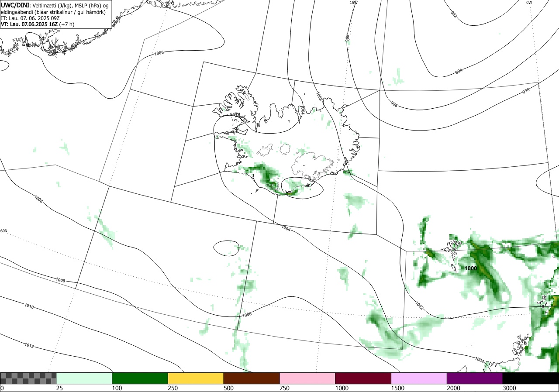Image resolution: width=559 pixels, height=392 pixels.
Task: Select the black legend swatch above 3000
Action: click(531, 378)
